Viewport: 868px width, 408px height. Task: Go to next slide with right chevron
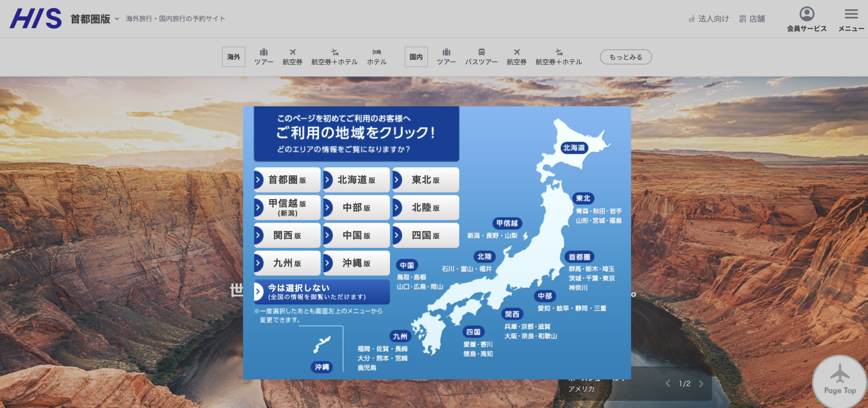(701, 384)
